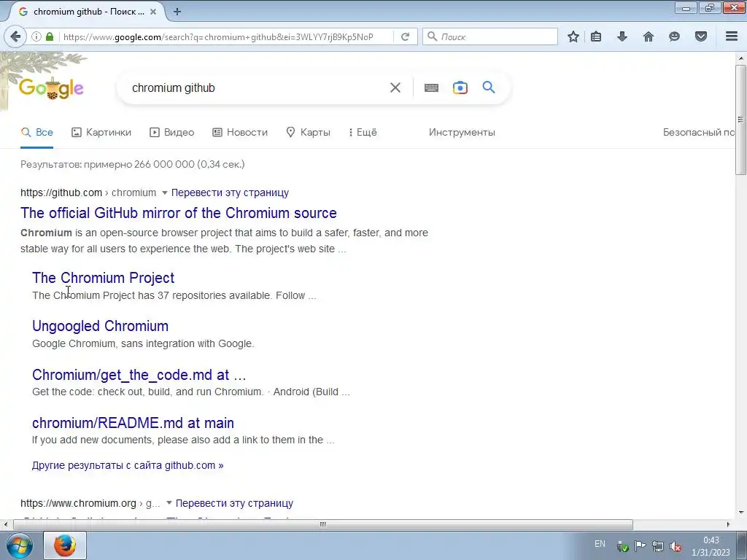Switch to the Карты tab
This screenshot has width=747, height=560.
click(x=309, y=133)
